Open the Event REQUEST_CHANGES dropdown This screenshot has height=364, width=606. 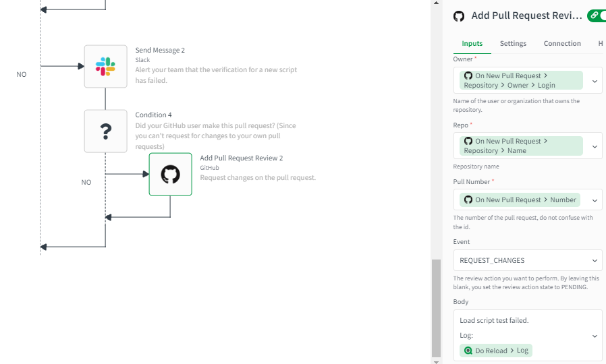(x=595, y=260)
